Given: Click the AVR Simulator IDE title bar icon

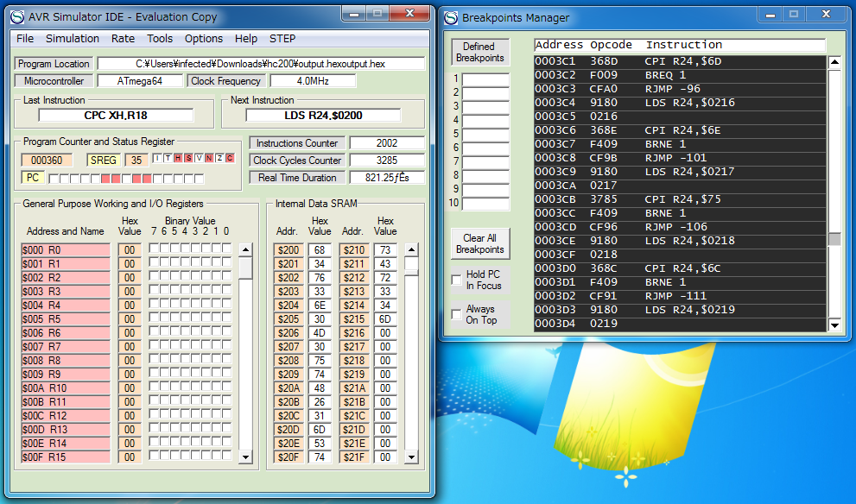Looking at the screenshot, I should tap(17, 17).
